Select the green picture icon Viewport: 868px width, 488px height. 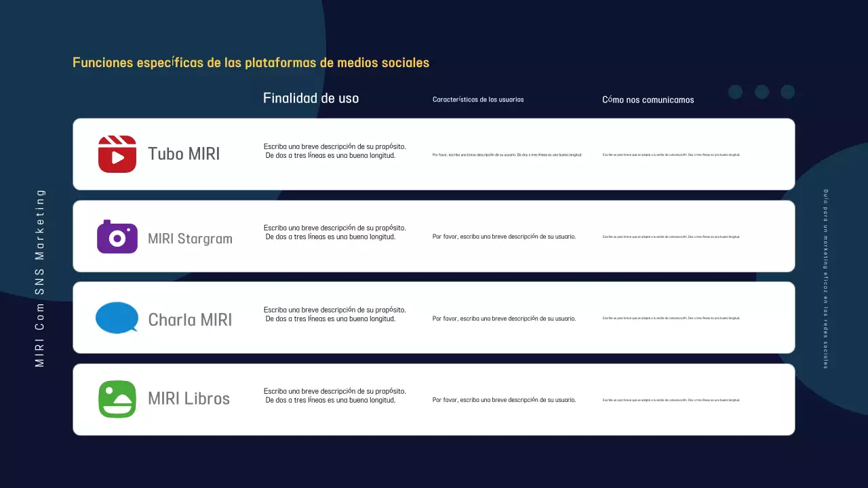pos(117,399)
